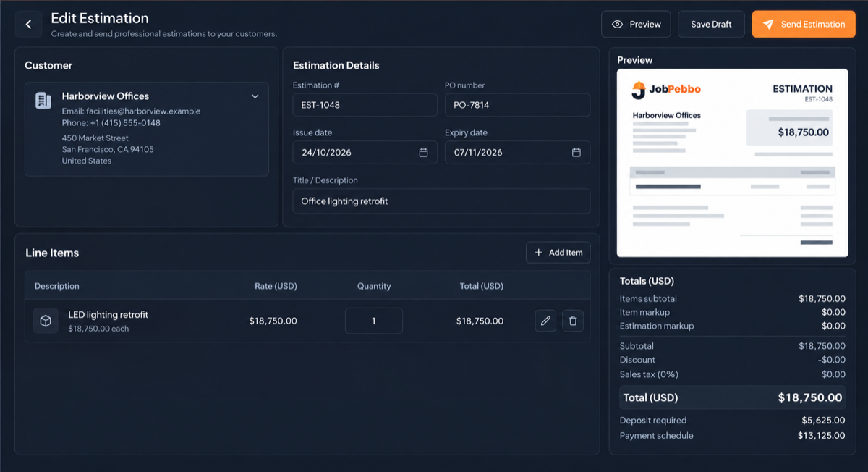Focus the Issue date field 24/10/2026
Screen dimensions: 868x472
[x=365, y=152]
